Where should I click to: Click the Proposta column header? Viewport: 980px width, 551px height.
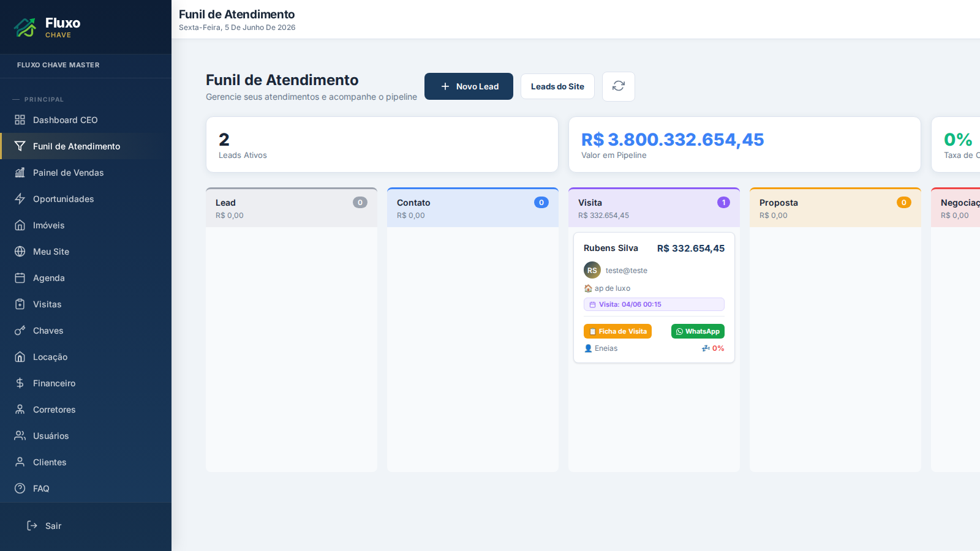(x=835, y=208)
